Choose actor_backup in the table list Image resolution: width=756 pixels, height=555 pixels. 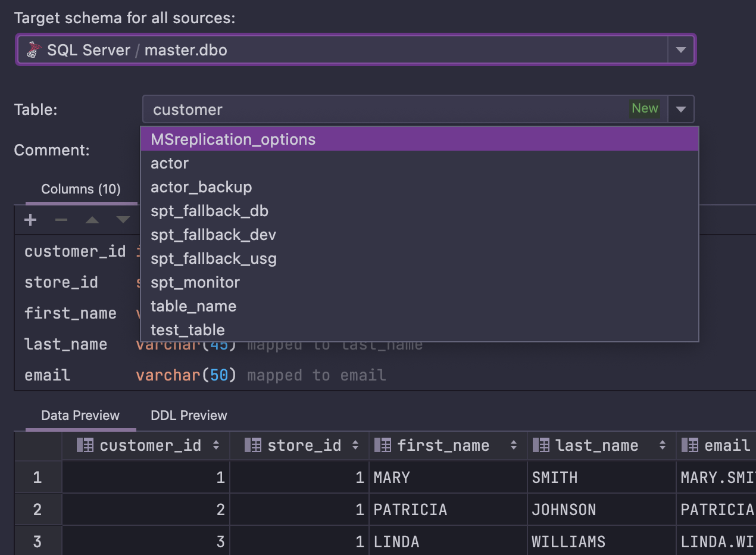[x=201, y=187]
